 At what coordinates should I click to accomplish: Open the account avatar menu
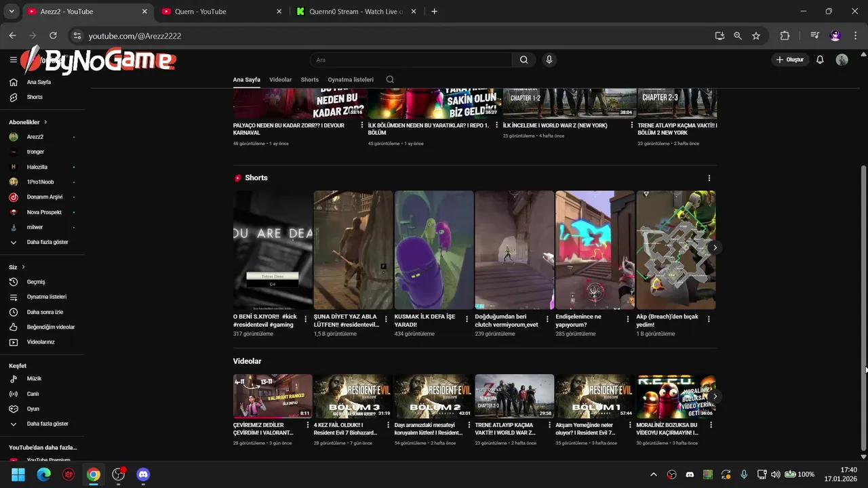(842, 60)
